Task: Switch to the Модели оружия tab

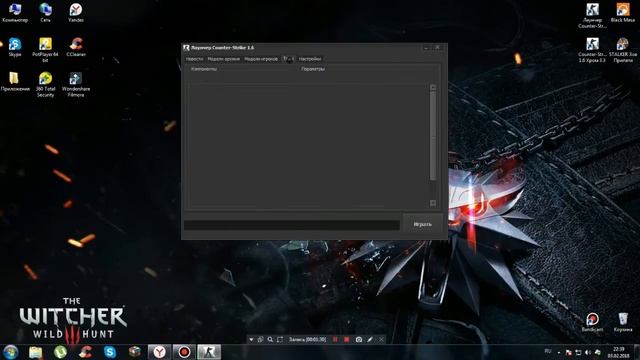Action: point(223,59)
